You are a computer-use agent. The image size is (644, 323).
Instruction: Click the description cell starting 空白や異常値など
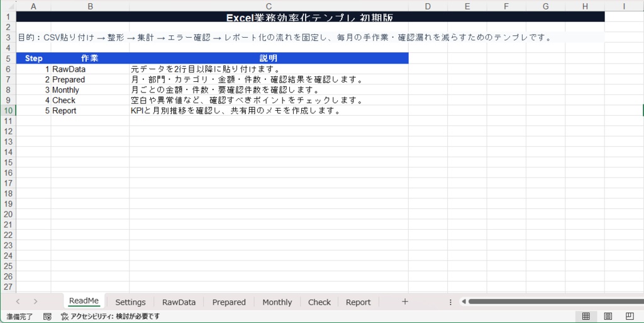[269, 100]
